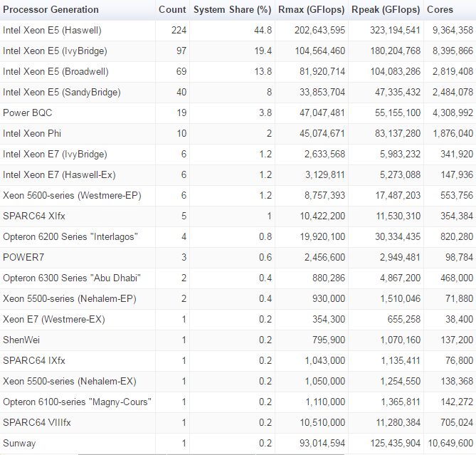Sort by Cores column header
Screen dimensions: 476x455
pos(440,10)
